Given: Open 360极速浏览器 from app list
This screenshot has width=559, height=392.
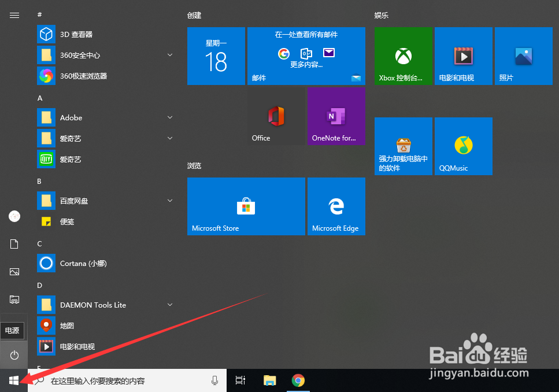Looking at the screenshot, I should click(105, 76).
